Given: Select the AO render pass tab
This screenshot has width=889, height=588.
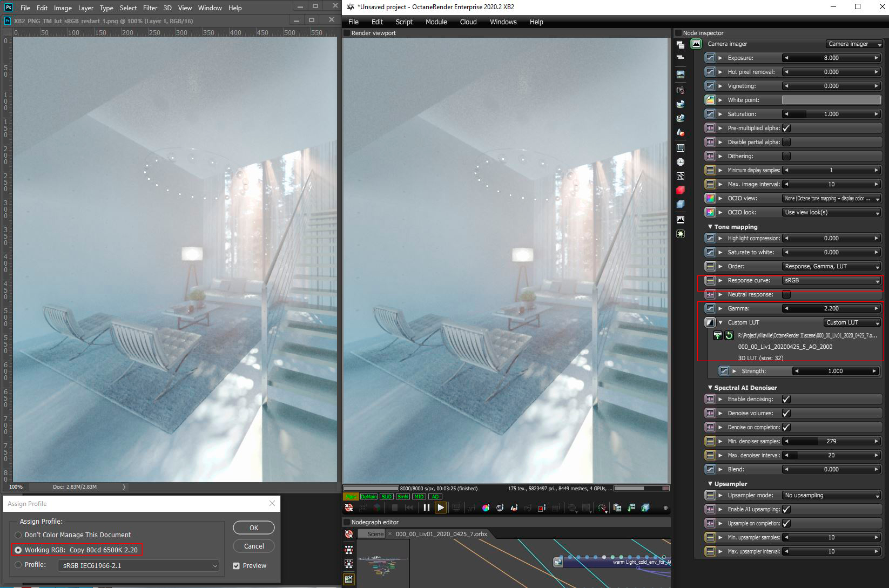Looking at the screenshot, I should tap(435, 496).
